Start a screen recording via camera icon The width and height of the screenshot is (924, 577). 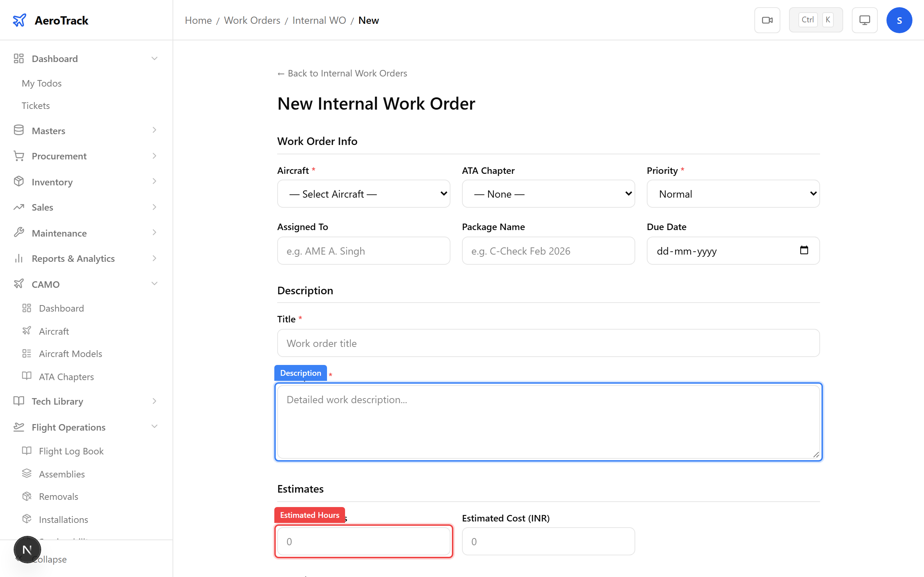click(x=767, y=20)
